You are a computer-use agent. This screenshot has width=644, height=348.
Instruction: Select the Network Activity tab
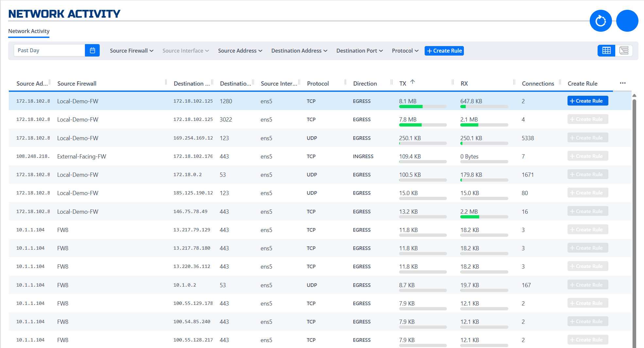pyautogui.click(x=29, y=31)
